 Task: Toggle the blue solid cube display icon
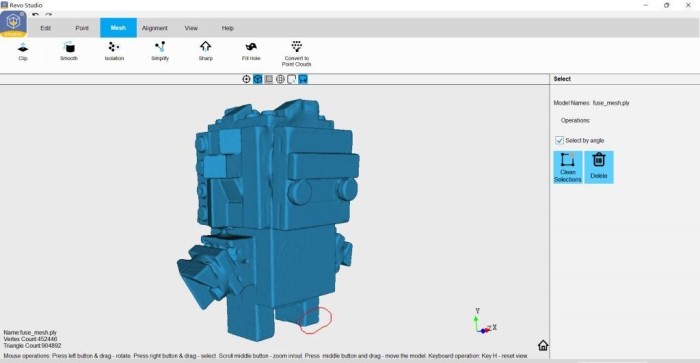258,79
